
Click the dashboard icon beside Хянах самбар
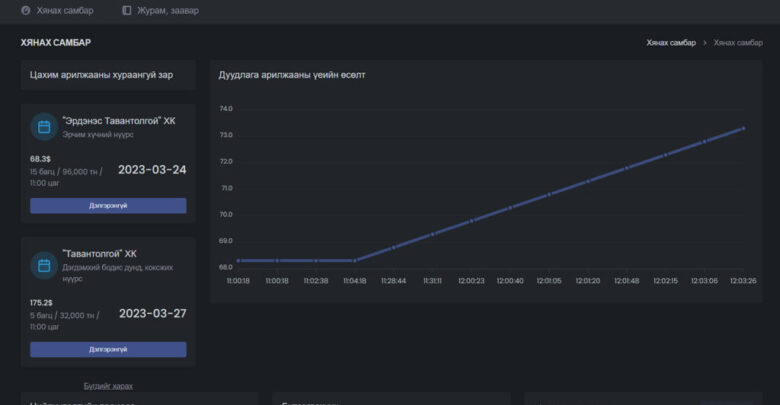click(26, 11)
